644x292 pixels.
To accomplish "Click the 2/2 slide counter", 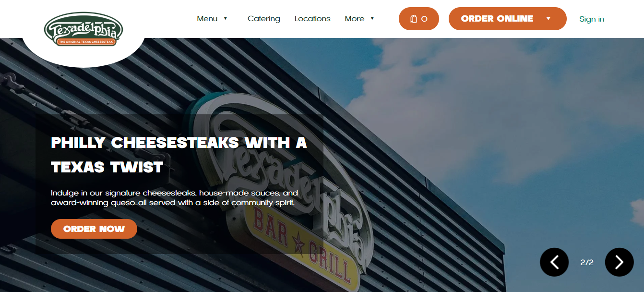I will 587,262.
